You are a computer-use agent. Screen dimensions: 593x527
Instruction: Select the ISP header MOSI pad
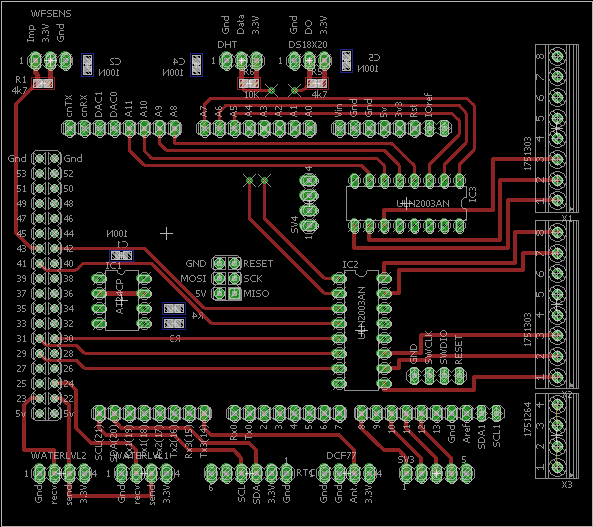pyautogui.click(x=219, y=278)
